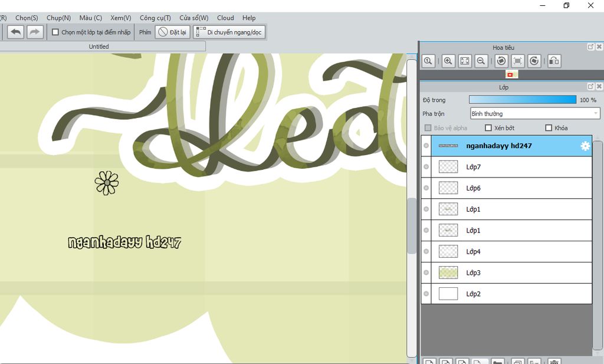604x364 pixels.
Task: Close the Lớp panel
Action: (599, 87)
